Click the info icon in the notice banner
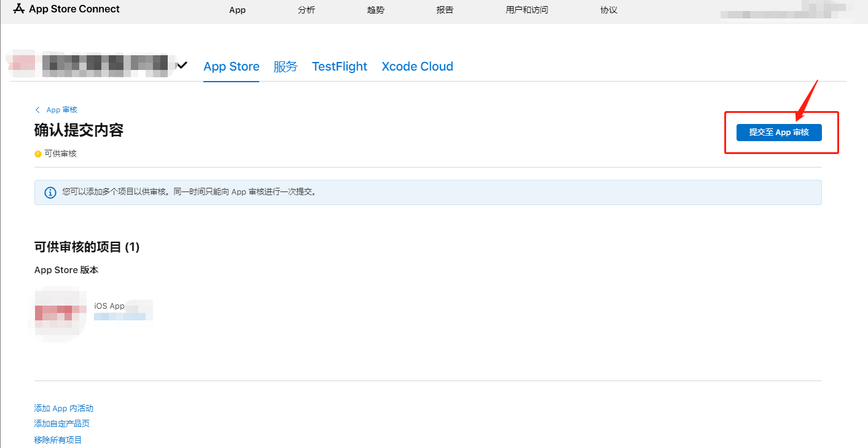The image size is (868, 448). 50,192
